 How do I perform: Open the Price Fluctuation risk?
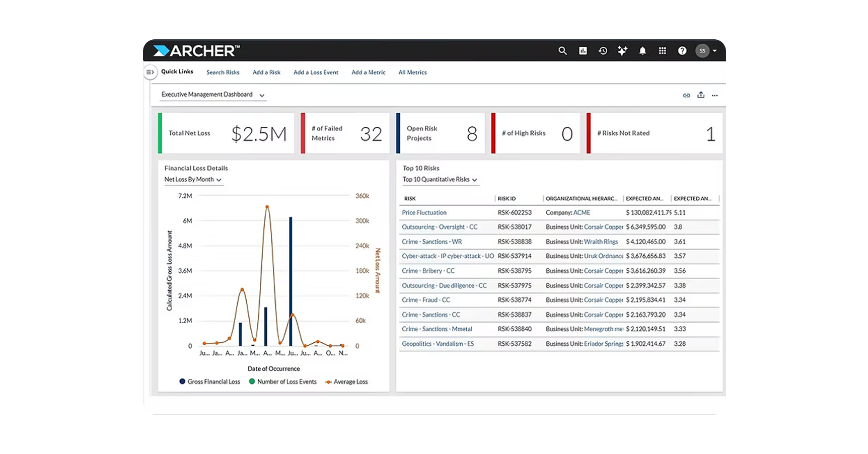tap(424, 213)
